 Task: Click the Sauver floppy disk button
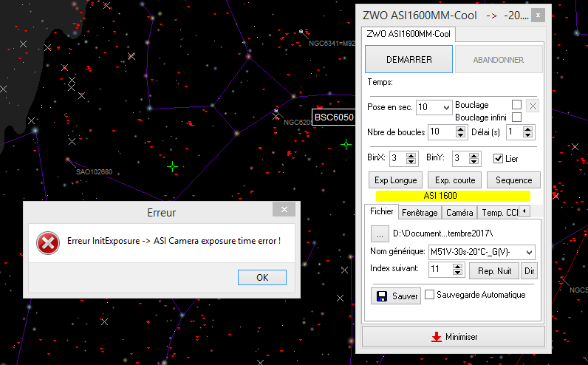point(395,296)
